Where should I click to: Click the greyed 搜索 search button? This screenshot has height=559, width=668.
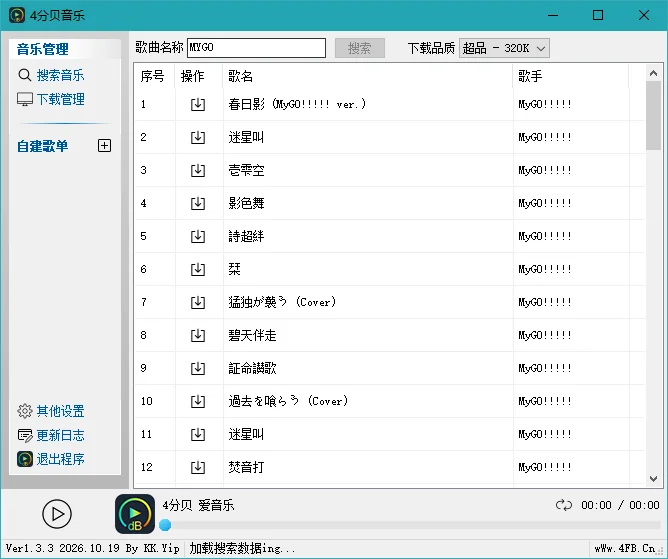[360, 48]
